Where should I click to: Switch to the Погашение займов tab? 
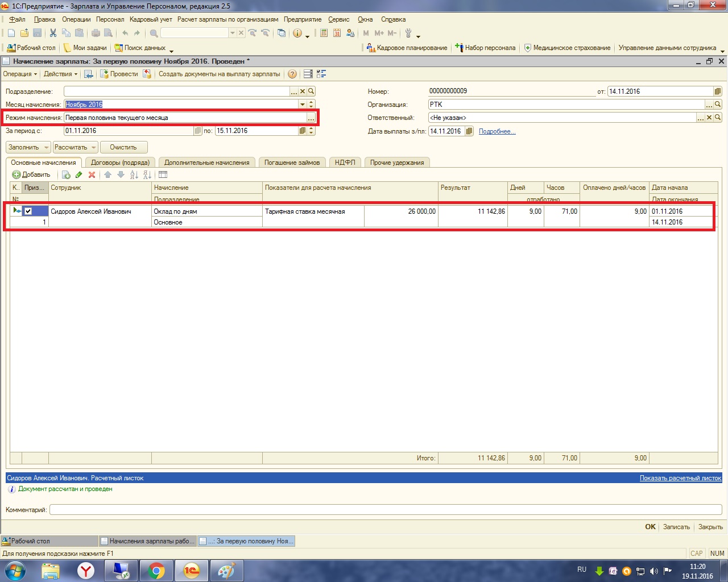[292, 163]
